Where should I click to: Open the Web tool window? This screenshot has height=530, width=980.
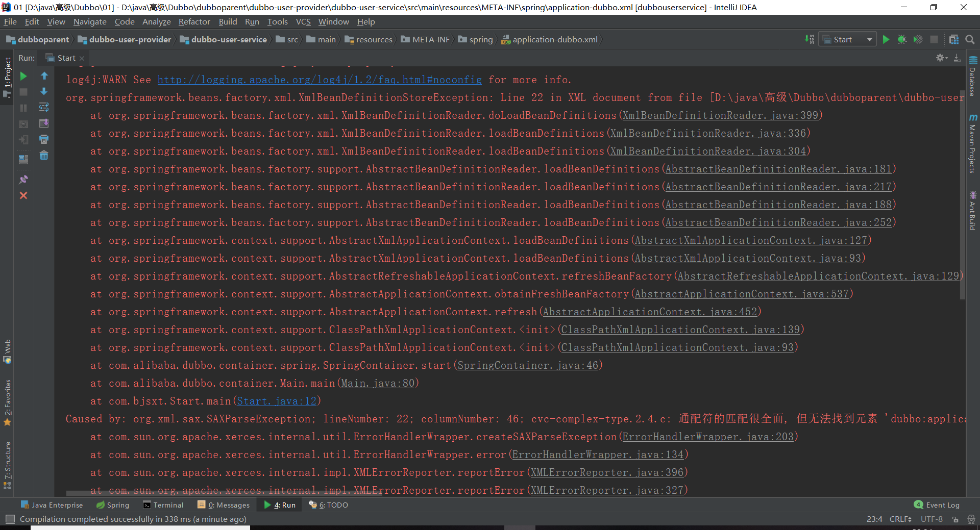7,352
